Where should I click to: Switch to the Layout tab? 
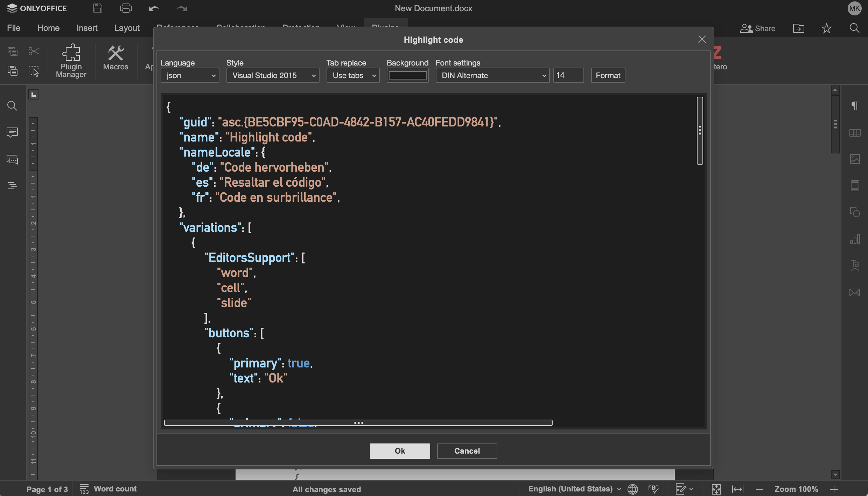(127, 28)
